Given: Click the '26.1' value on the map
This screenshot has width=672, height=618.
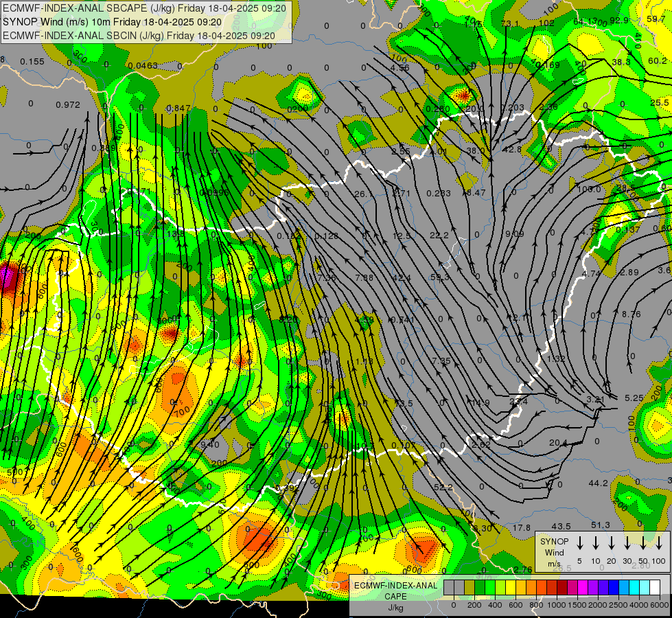Looking at the screenshot, I should tap(363, 194).
